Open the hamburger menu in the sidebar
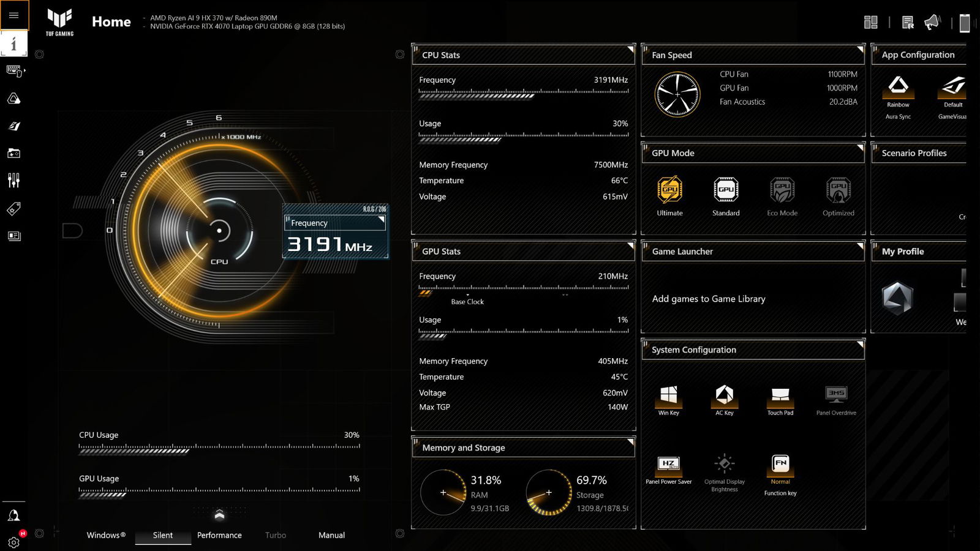Screen dimensions: 980x551 click(x=13, y=15)
